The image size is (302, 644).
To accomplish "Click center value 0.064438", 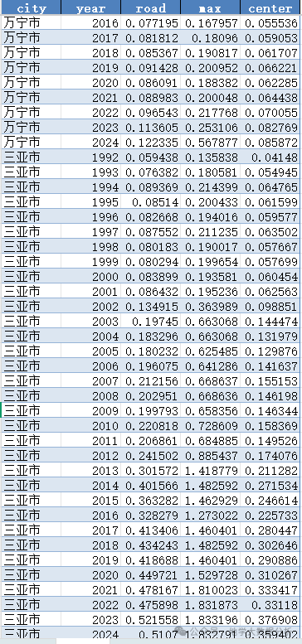I will (270, 98).
